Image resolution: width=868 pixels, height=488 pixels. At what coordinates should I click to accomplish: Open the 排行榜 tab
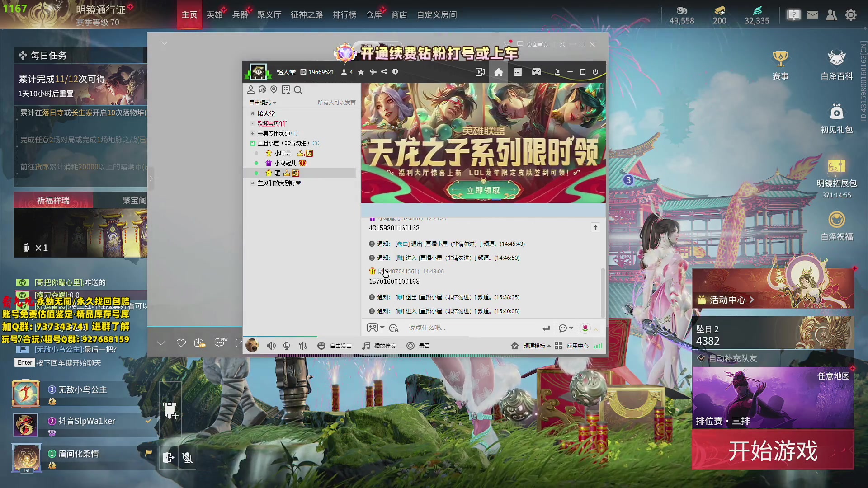[x=344, y=15]
